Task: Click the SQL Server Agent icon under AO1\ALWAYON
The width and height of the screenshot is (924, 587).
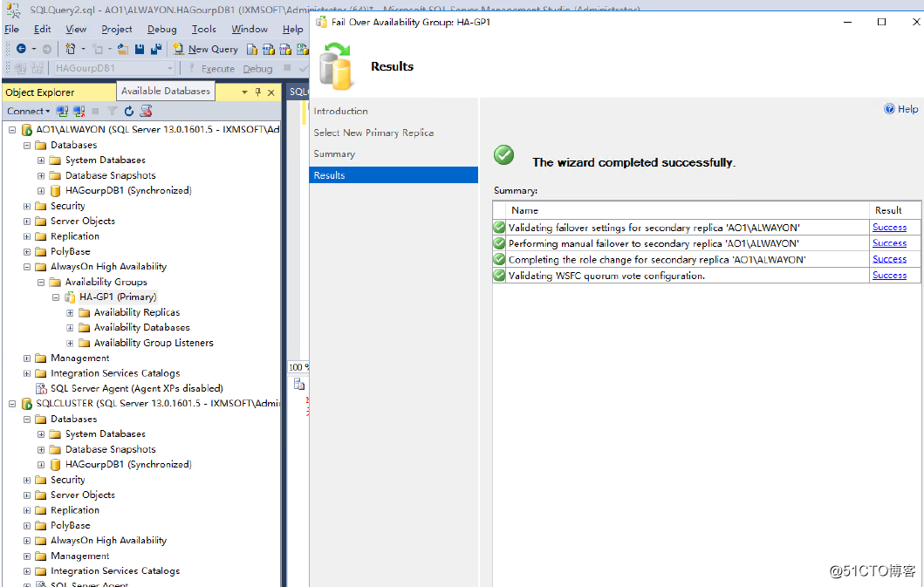Action: [x=41, y=388]
